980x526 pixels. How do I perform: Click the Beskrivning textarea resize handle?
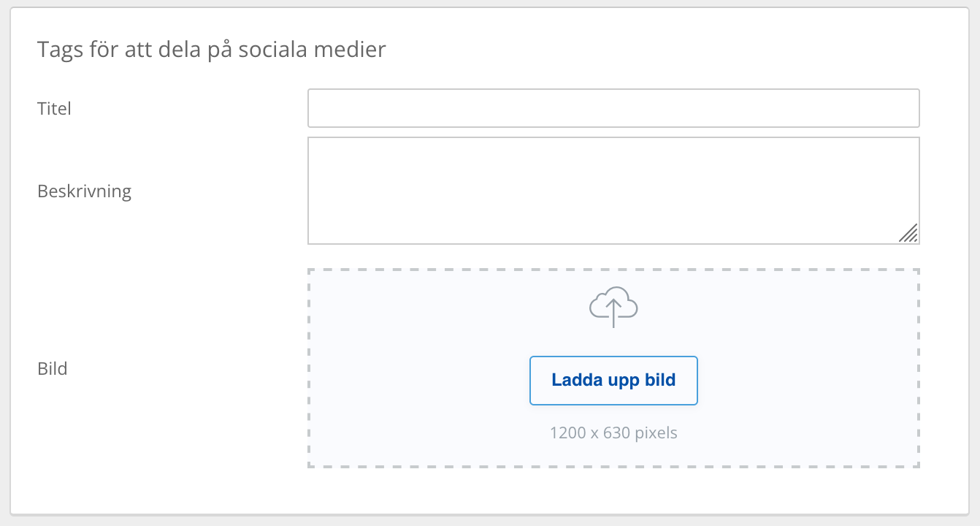(x=908, y=233)
